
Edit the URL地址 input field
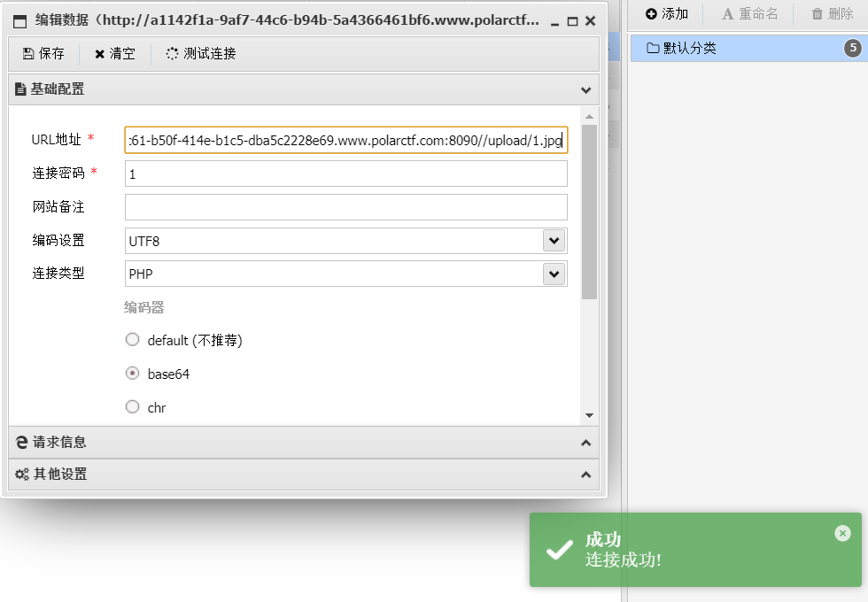tap(346, 140)
